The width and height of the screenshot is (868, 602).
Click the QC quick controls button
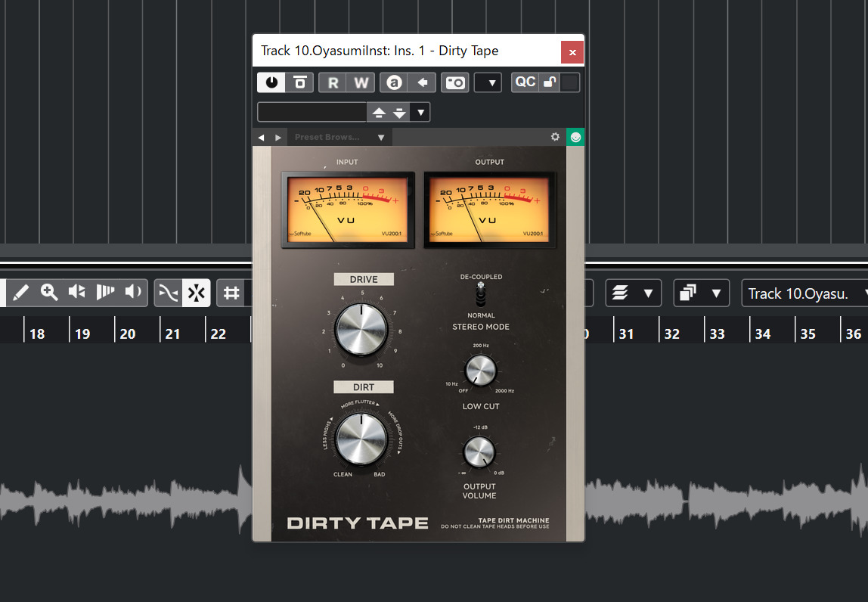(x=525, y=82)
